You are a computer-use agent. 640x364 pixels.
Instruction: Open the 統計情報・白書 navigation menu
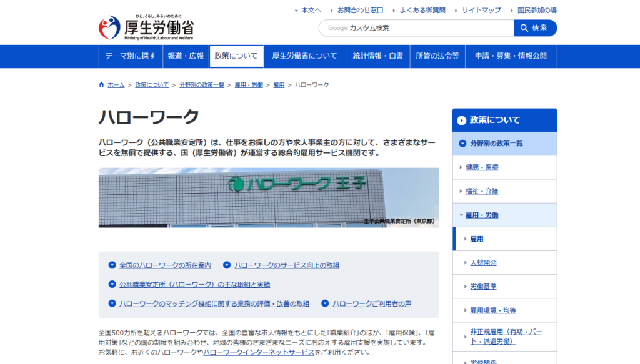tap(378, 56)
